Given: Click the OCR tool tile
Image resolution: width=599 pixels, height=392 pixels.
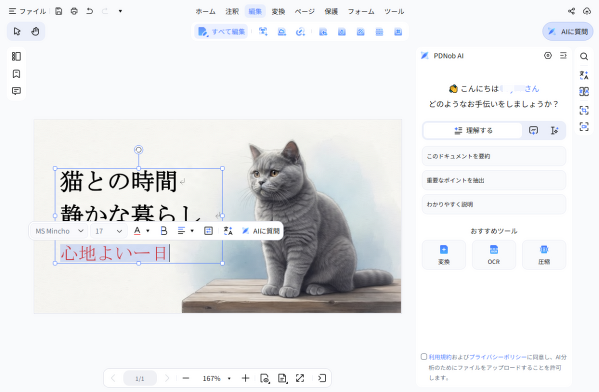Looking at the screenshot, I should point(494,255).
